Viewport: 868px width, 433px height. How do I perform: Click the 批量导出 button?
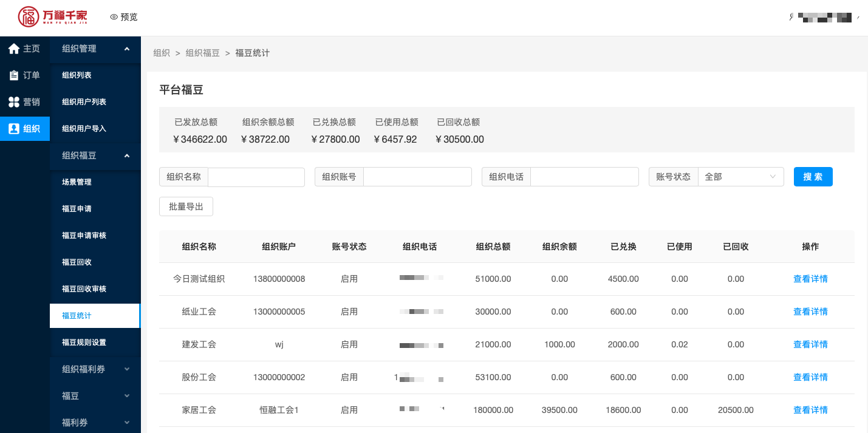click(x=186, y=206)
